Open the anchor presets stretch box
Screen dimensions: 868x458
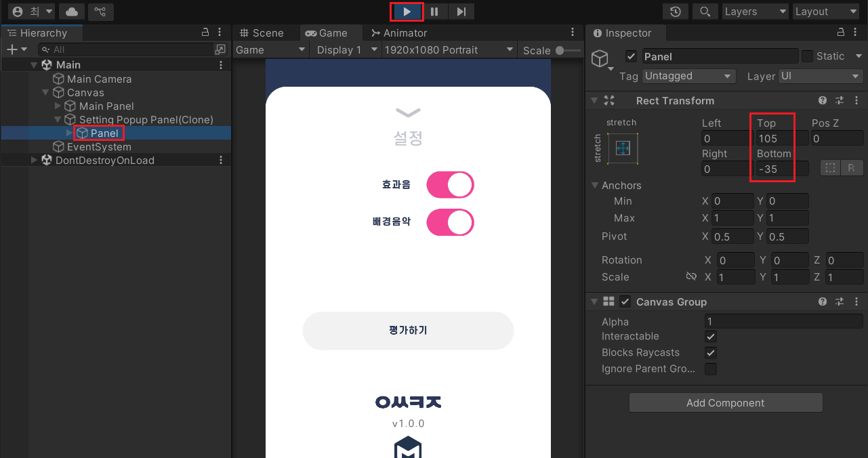click(x=623, y=148)
